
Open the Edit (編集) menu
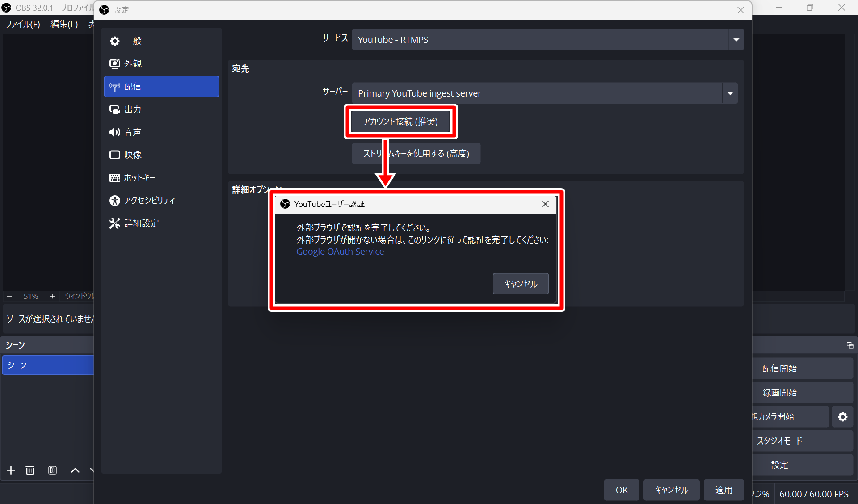tap(64, 24)
